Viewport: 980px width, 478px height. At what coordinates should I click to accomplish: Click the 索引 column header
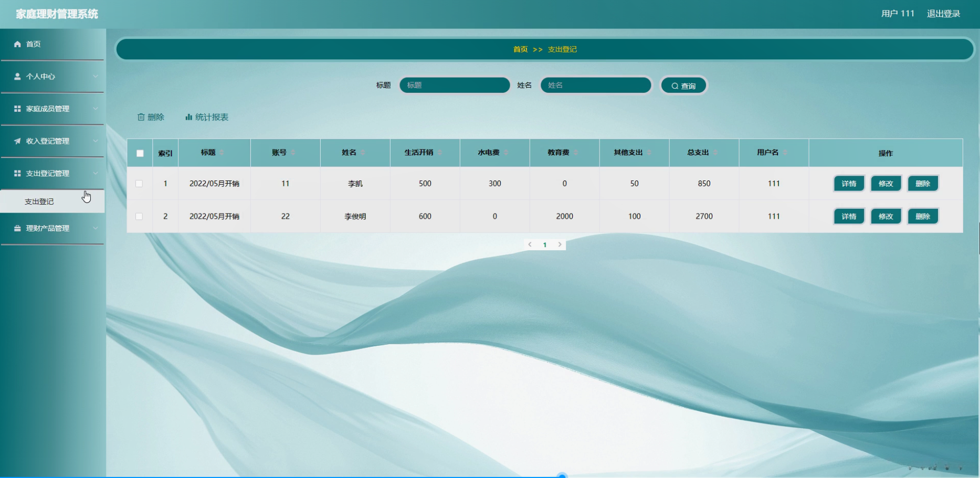pyautogui.click(x=165, y=153)
